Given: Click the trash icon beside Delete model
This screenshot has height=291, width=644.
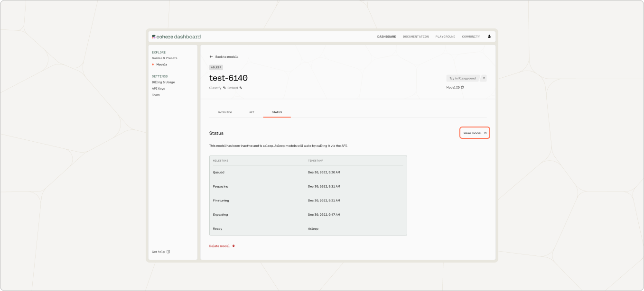Looking at the screenshot, I should coord(233,246).
